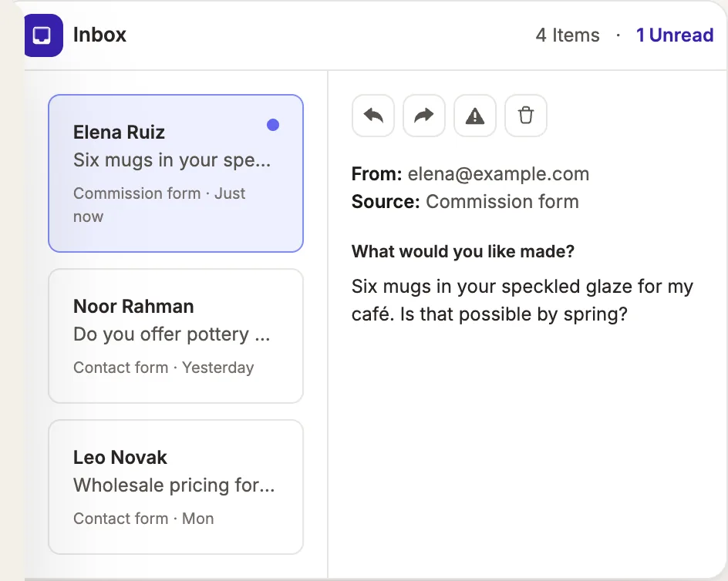Click the purple Inbox icon

(x=43, y=35)
